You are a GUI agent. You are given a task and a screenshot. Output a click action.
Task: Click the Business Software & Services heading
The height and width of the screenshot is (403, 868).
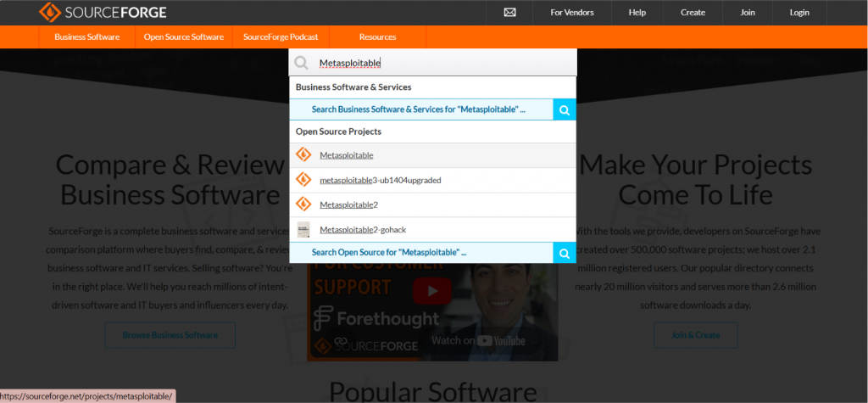point(353,87)
